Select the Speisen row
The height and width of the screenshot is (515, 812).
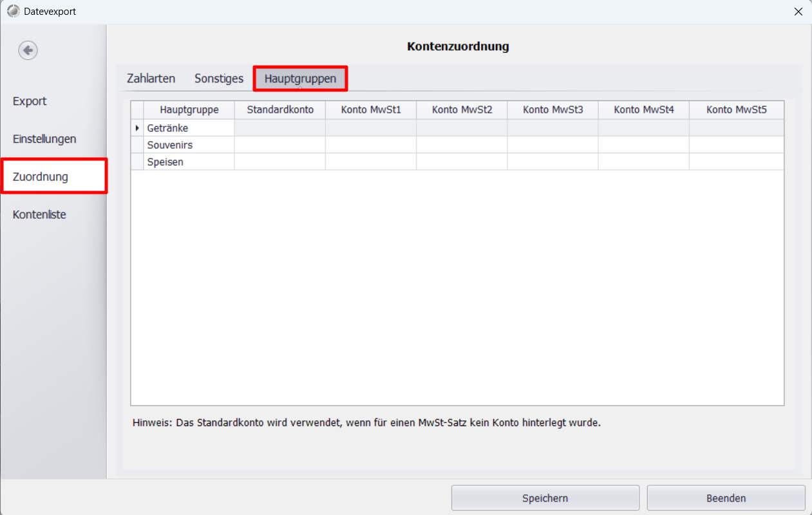pos(457,162)
